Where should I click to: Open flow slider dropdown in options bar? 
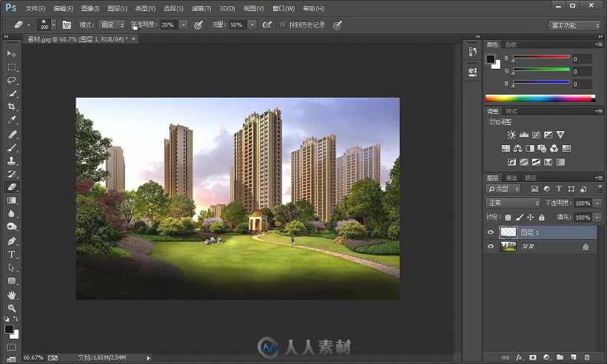[x=252, y=24]
